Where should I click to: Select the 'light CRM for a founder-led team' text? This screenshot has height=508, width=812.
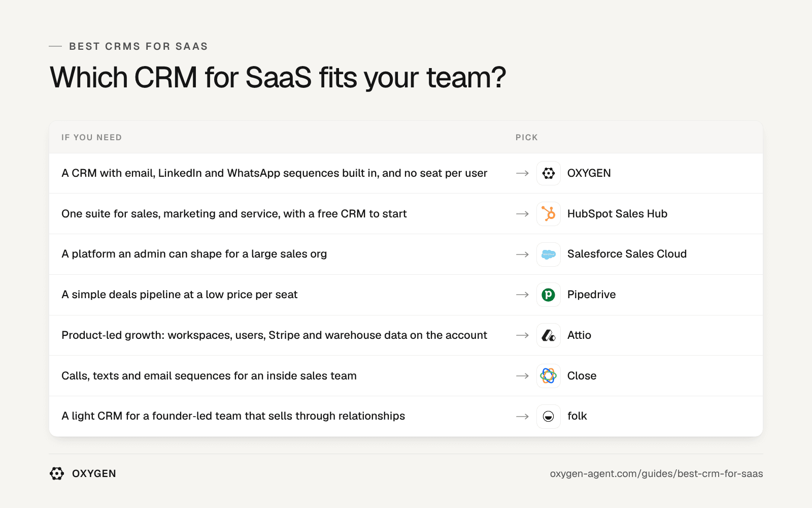pyautogui.click(x=233, y=416)
